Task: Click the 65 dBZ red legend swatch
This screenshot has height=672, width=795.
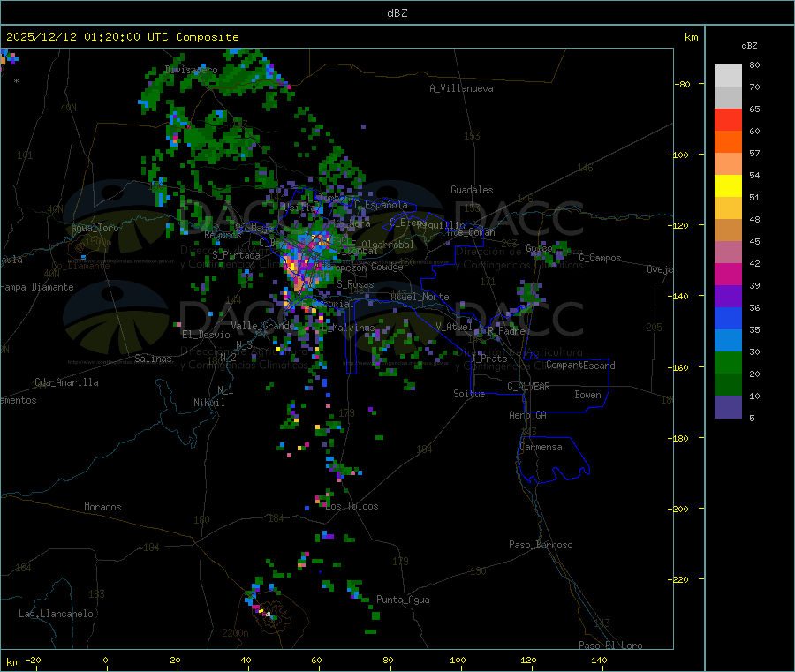Action: 728,119
